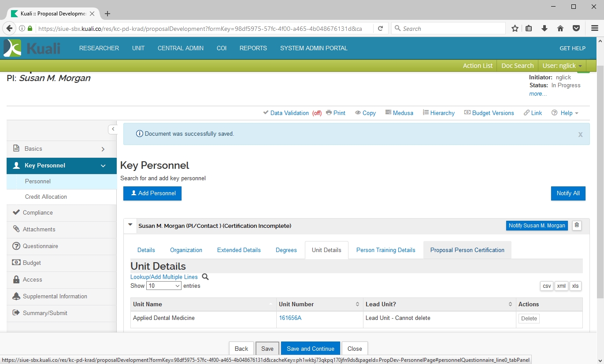The image size is (604, 364).
Task: Click the magnifier icon beside Lookup/Add Multiple Lines
Action: pyautogui.click(x=205, y=277)
